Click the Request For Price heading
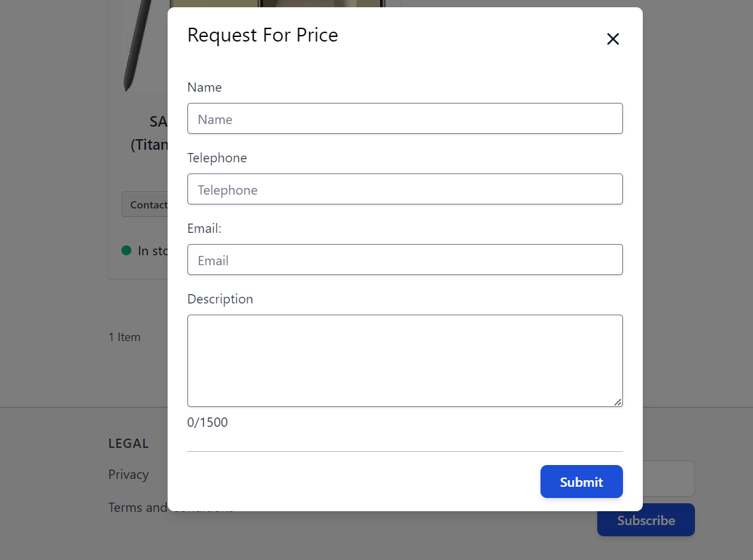 [263, 35]
